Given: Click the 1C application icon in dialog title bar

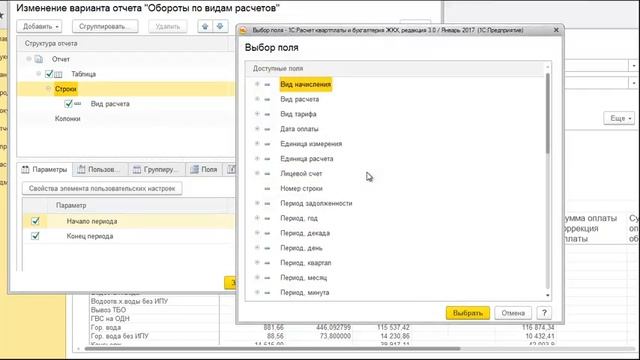Looking at the screenshot, I should (243, 30).
